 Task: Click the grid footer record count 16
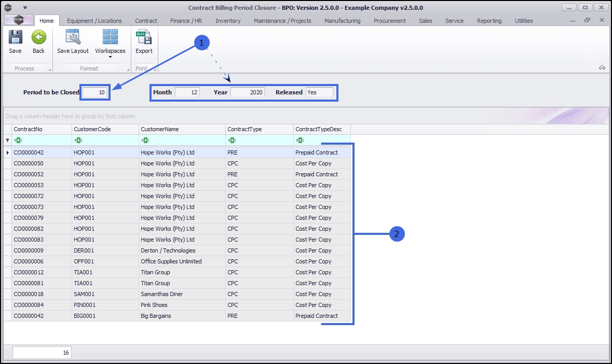(x=42, y=352)
